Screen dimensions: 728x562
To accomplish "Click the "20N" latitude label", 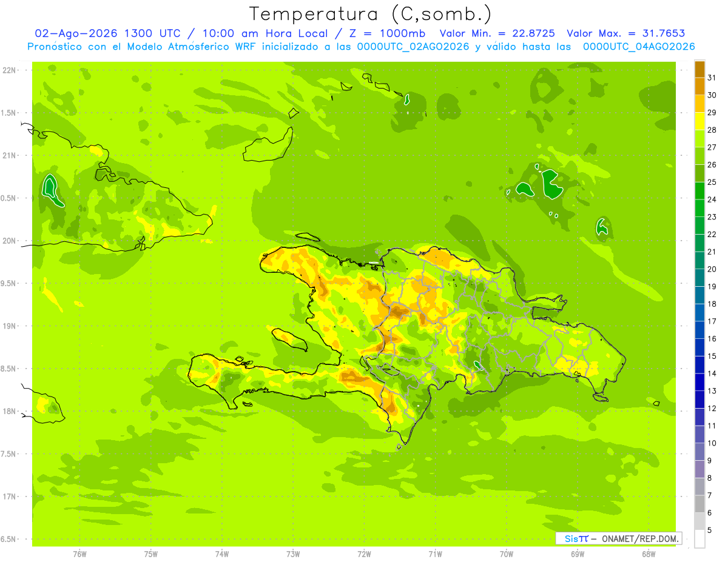I will point(10,241).
